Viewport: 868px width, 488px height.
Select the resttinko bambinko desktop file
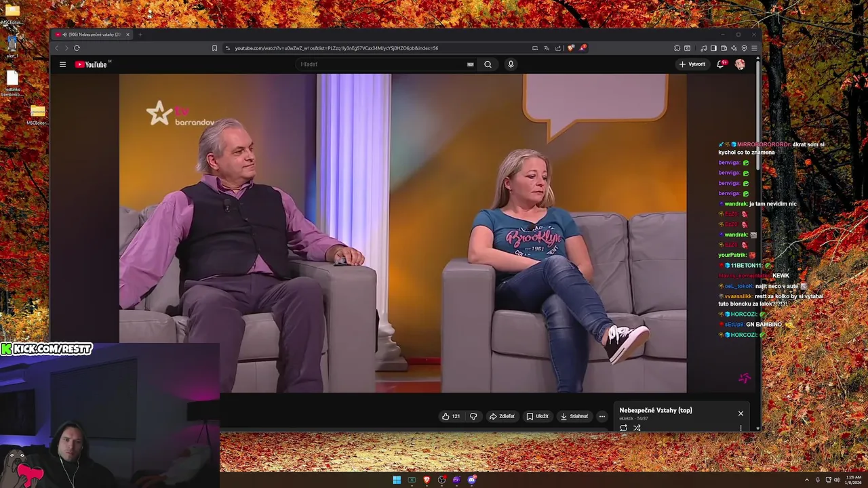click(x=12, y=83)
